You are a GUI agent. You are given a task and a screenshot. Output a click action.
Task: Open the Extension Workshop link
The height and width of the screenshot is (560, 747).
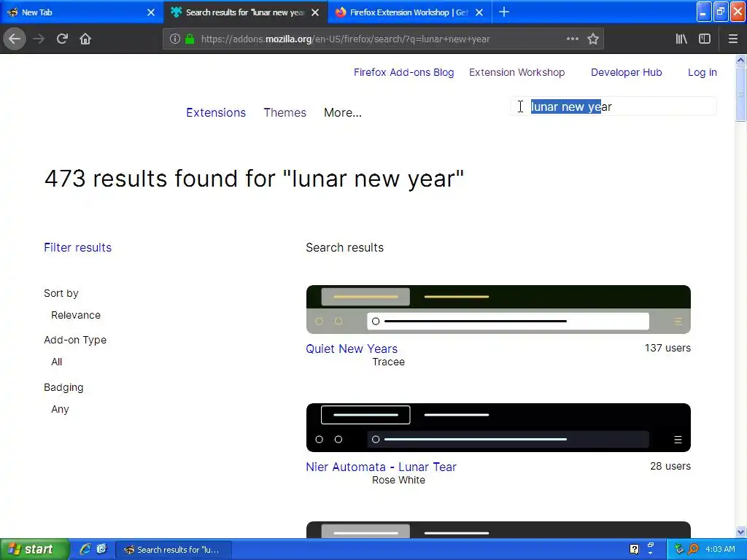tap(517, 72)
